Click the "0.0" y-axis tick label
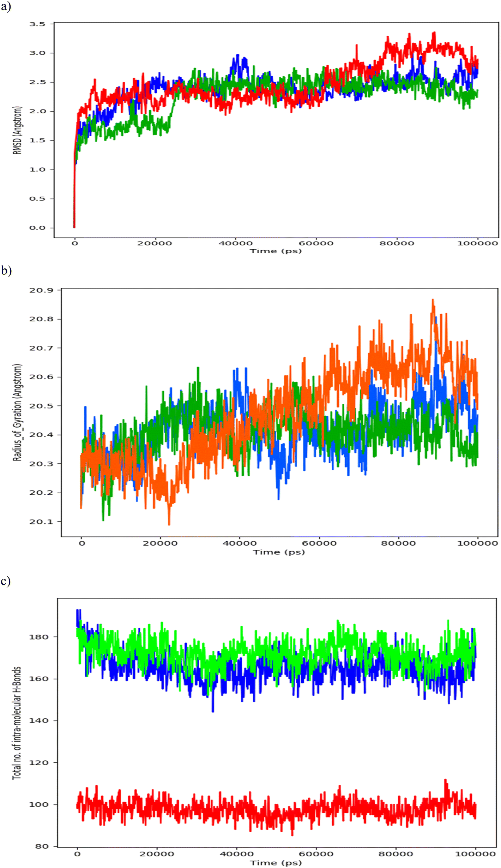The image size is (501, 868). point(37,228)
